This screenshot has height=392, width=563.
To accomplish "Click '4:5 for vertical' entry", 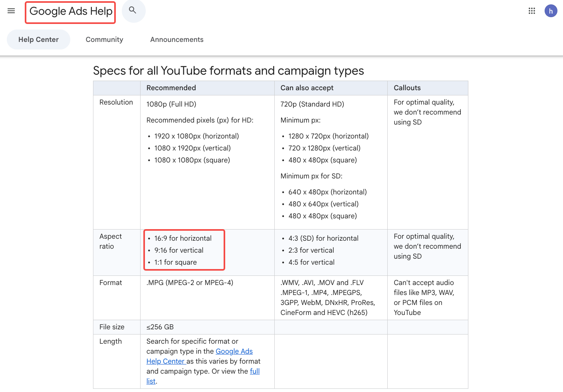I will pos(311,262).
